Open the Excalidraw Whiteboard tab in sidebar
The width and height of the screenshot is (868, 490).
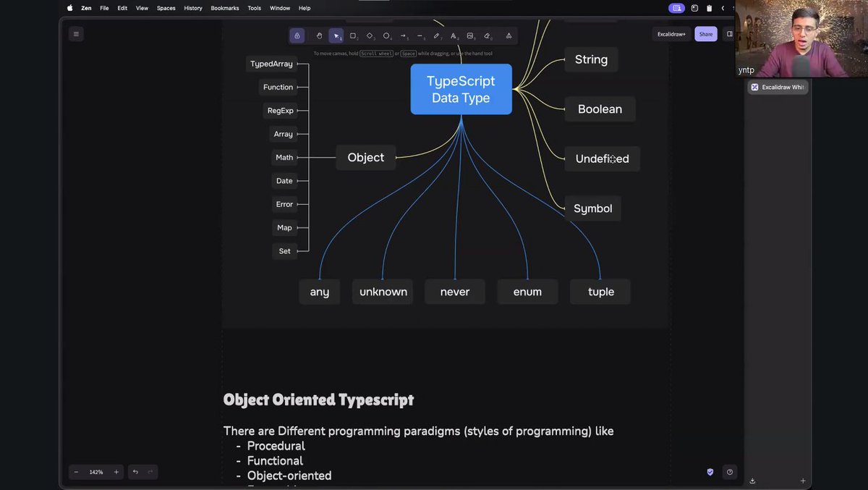[778, 87]
